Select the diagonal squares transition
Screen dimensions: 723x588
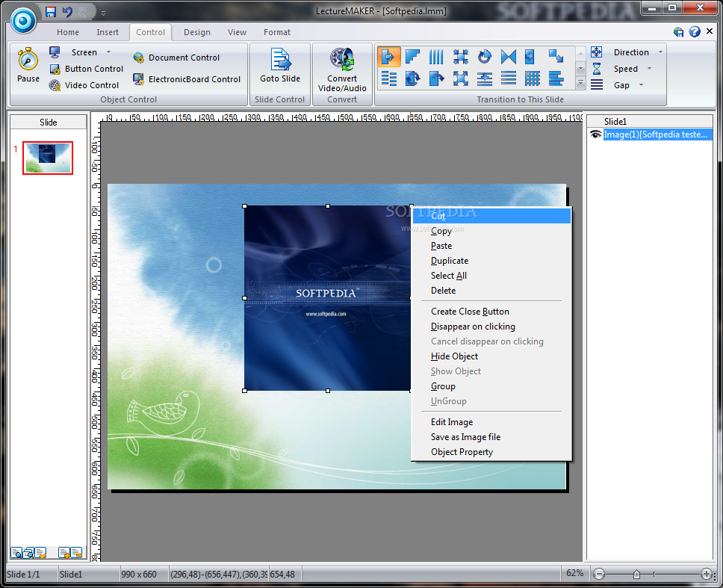(556, 57)
